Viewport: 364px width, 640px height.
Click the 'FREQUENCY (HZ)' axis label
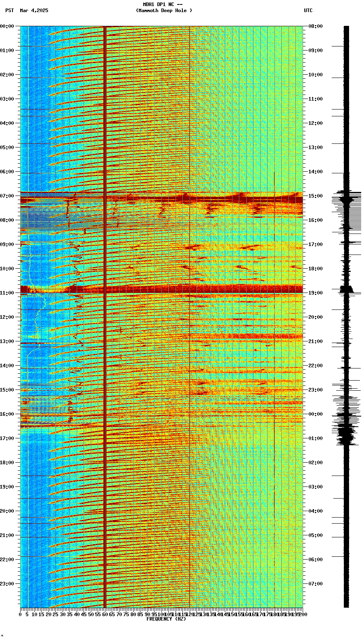pos(166,619)
